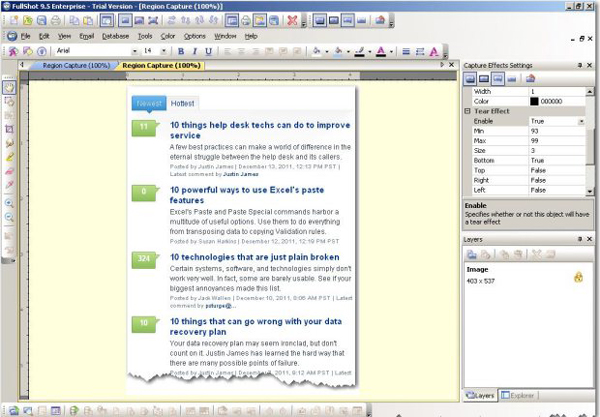Click the red X delete icon in toolbar
The height and width of the screenshot is (417, 600).
coord(292,20)
